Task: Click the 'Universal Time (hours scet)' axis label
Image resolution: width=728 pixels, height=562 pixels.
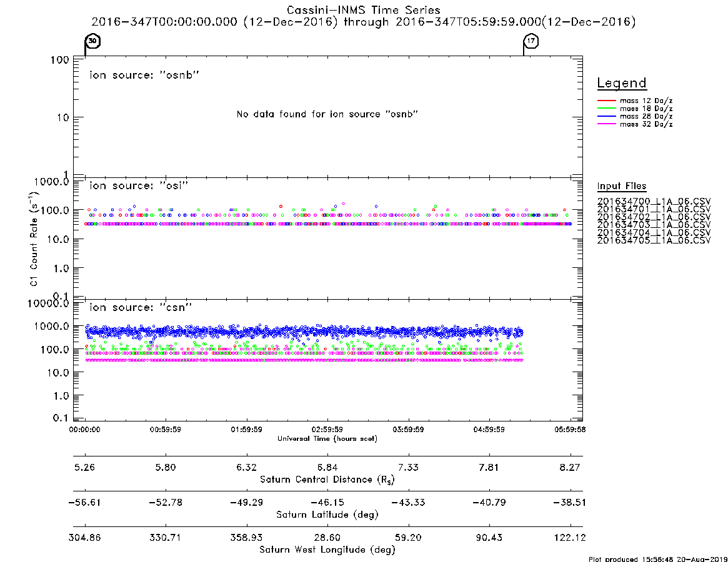Action: pyautogui.click(x=327, y=438)
